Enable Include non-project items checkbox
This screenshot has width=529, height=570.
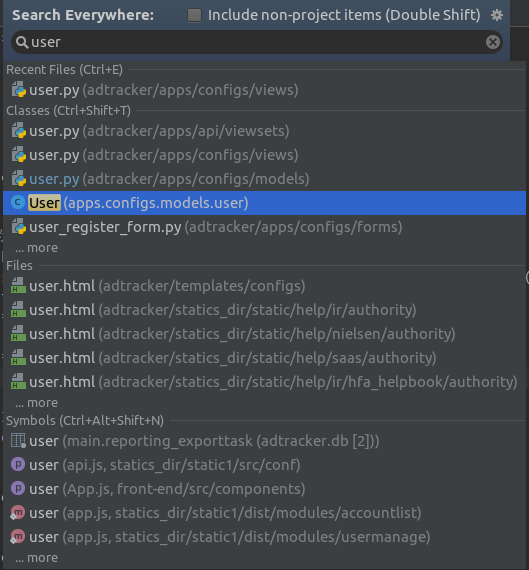coord(194,15)
